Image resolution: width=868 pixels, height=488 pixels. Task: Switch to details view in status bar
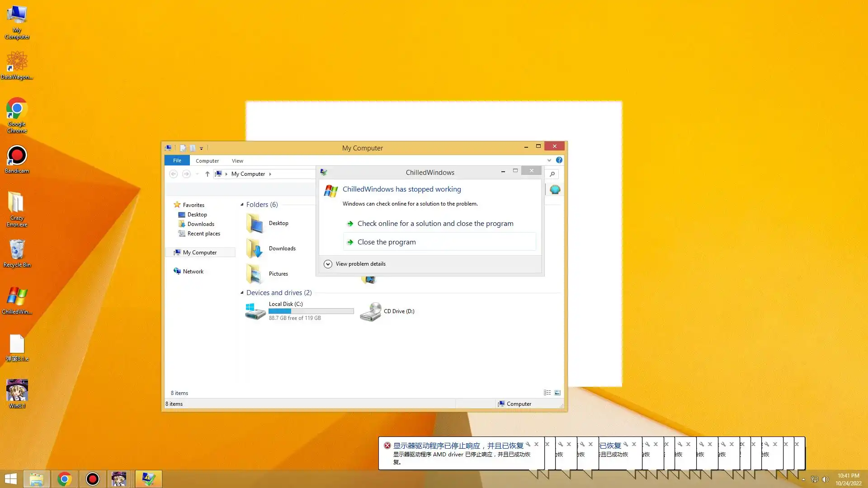pos(547,393)
